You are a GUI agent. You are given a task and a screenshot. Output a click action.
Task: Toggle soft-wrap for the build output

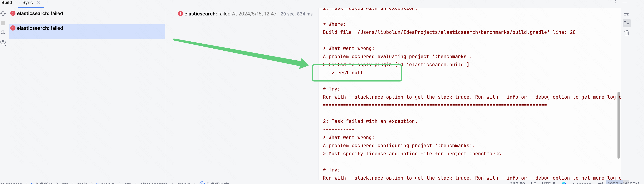coord(627,14)
